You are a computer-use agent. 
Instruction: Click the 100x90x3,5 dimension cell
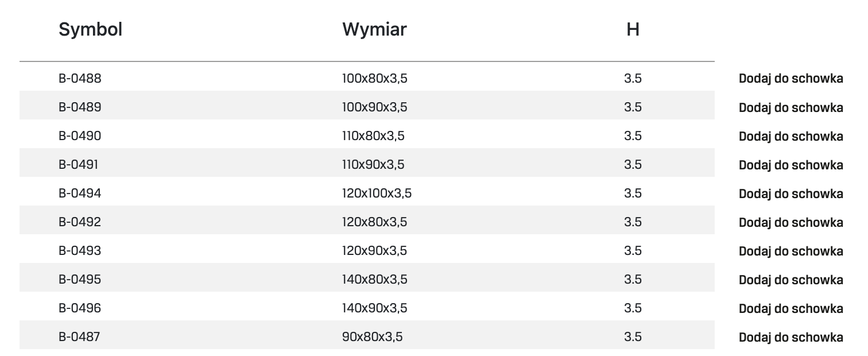(x=374, y=107)
